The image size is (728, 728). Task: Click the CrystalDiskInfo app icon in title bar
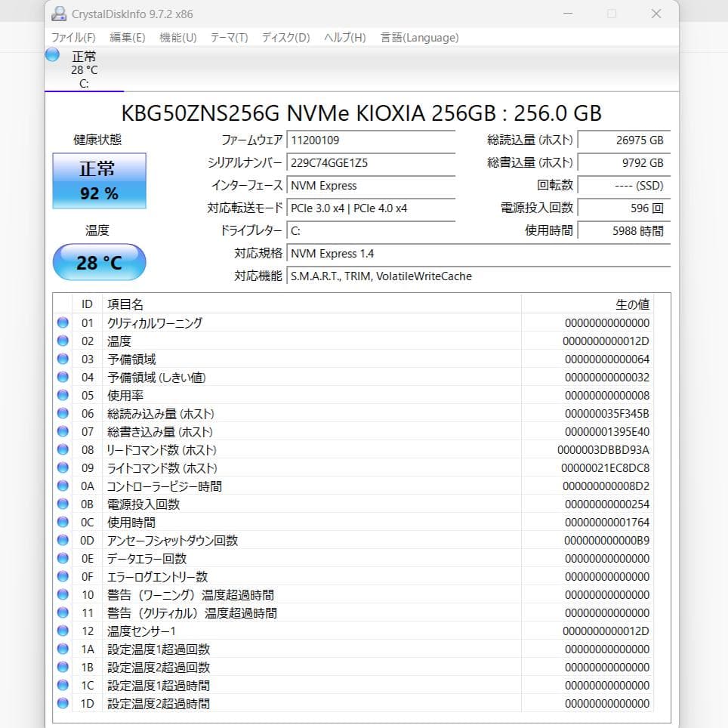[x=59, y=14]
